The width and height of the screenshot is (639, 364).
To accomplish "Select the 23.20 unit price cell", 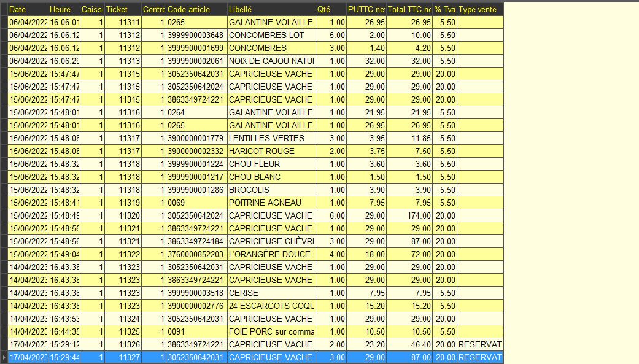I will pyautogui.click(x=366, y=345).
